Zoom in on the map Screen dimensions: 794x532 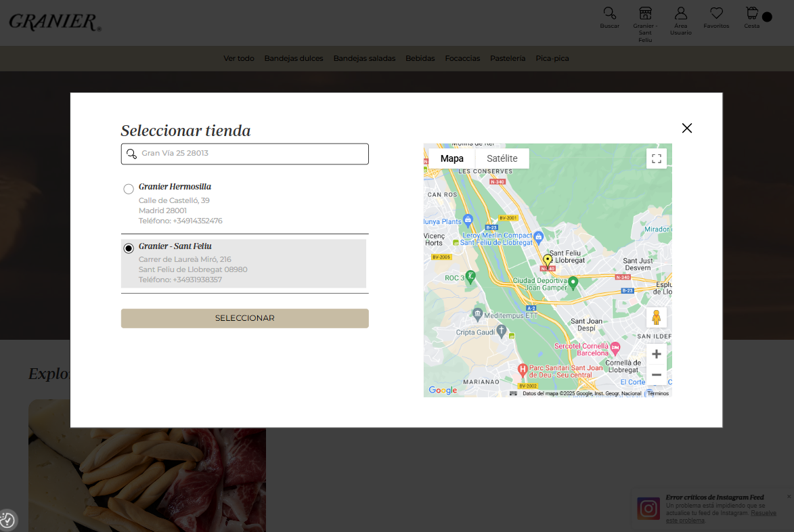[657, 354]
